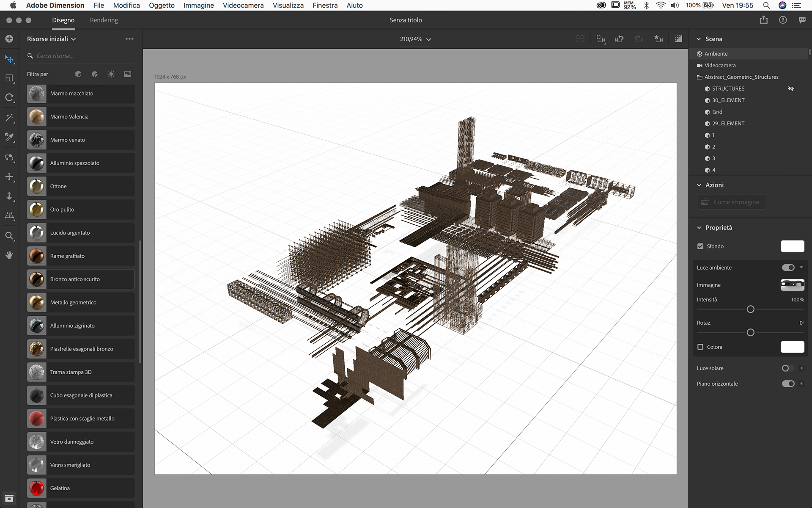The width and height of the screenshot is (812, 508).
Task: Select the Hand pan tool
Action: point(9,255)
